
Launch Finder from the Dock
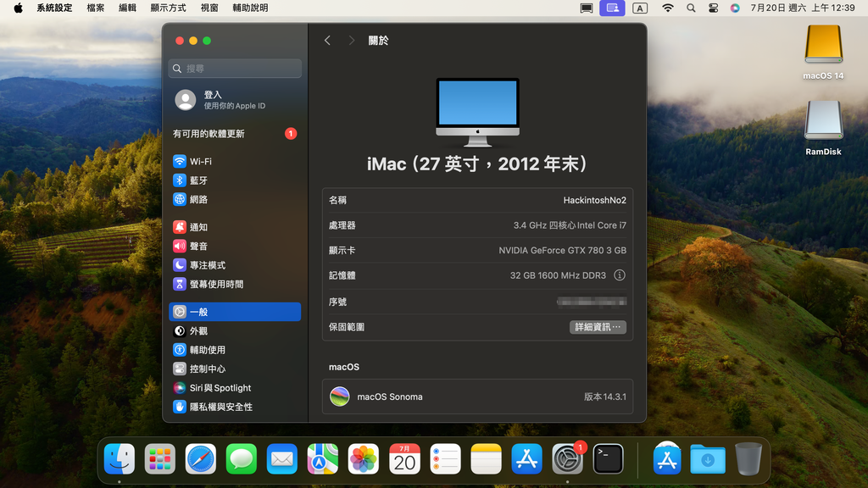click(120, 459)
